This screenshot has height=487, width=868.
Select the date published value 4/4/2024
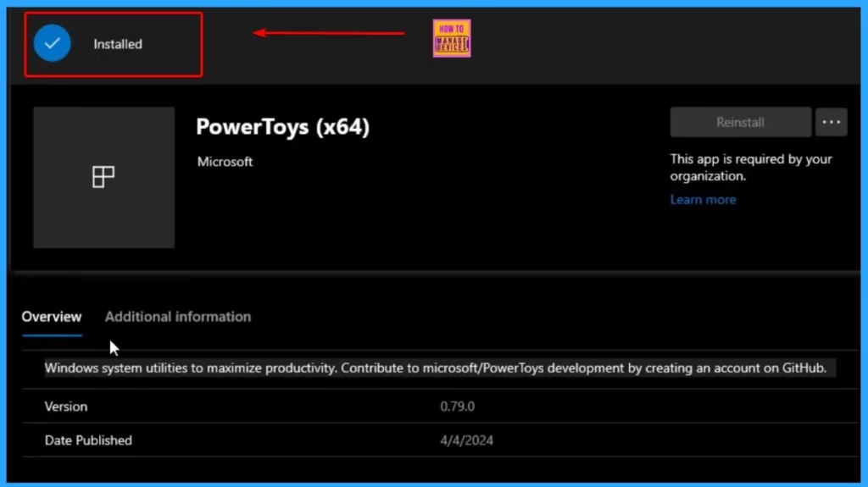click(x=467, y=440)
